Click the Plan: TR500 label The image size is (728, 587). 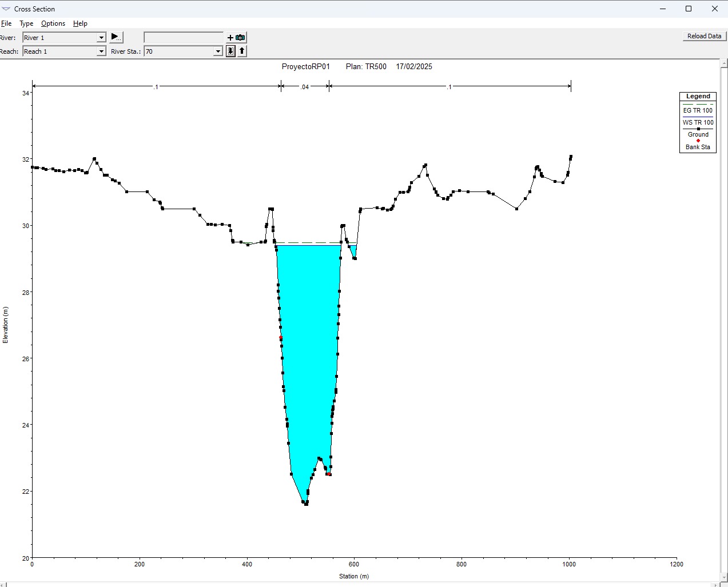(366, 66)
